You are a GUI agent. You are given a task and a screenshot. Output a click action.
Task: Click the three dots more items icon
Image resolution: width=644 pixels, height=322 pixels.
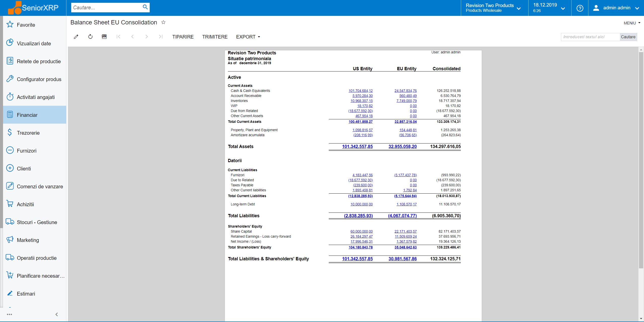(x=10, y=314)
